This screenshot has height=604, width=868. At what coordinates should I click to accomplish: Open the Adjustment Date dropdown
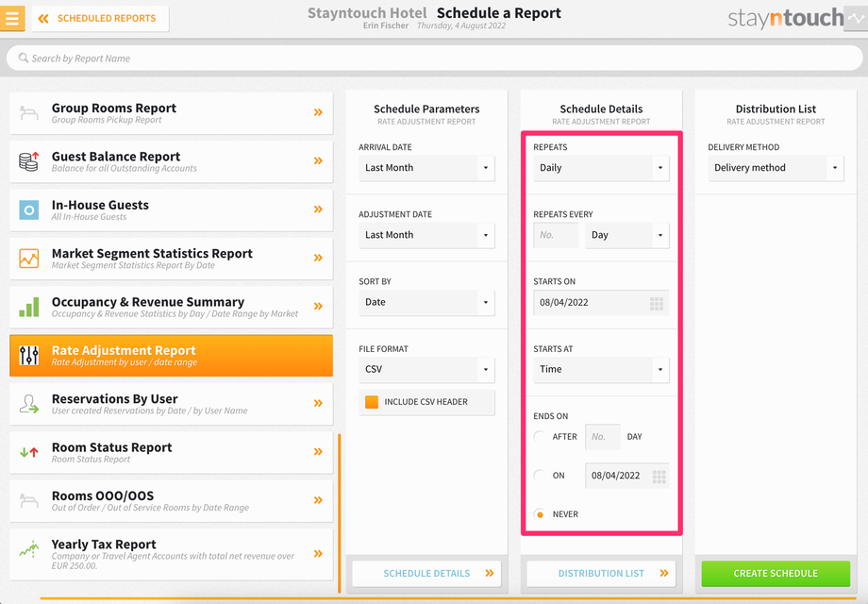[x=426, y=235]
